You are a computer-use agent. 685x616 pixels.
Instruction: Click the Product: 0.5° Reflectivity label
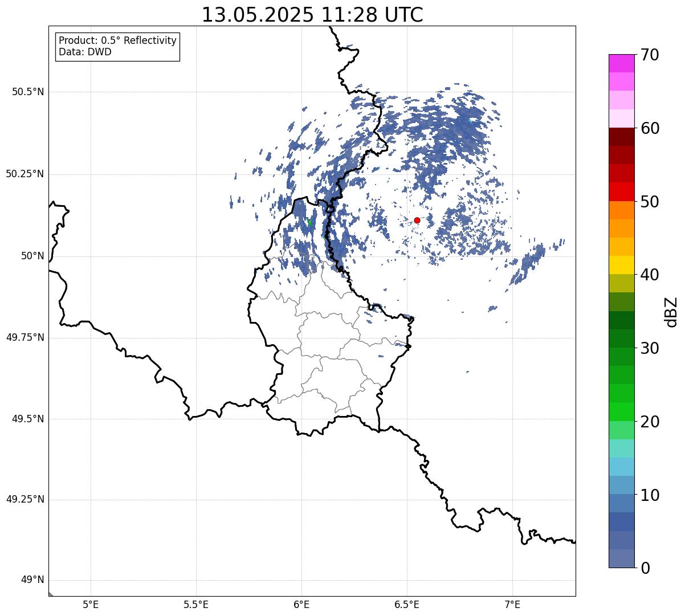click(117, 40)
